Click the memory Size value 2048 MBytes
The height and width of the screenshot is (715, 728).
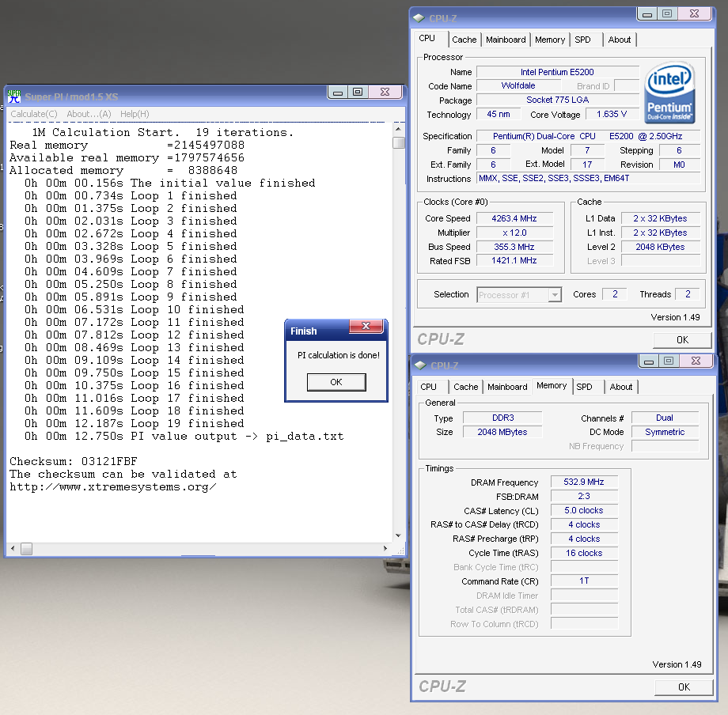502,432
